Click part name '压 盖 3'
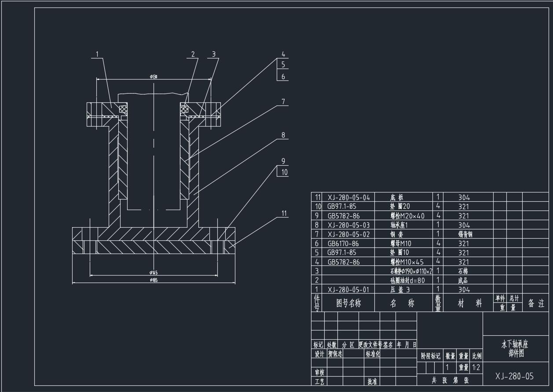The height and width of the screenshot is (392, 553). click(x=400, y=290)
